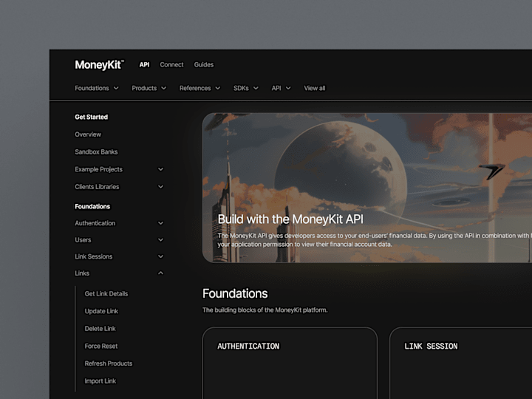Image resolution: width=532 pixels, height=399 pixels.
Task: Click the Foundations sidebar heading
Action: click(x=92, y=206)
